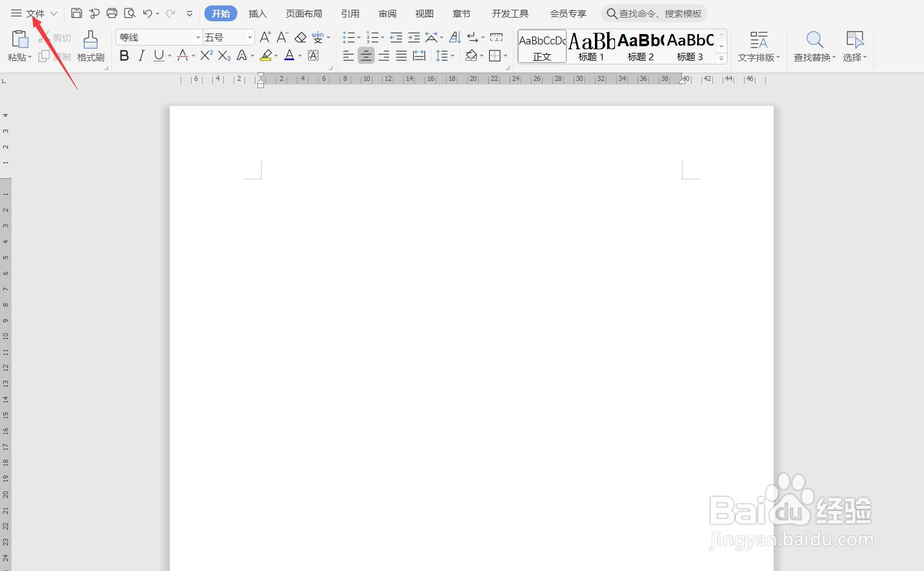Open the 文字排版 dropdown
This screenshot has height=571, width=924.
[759, 46]
